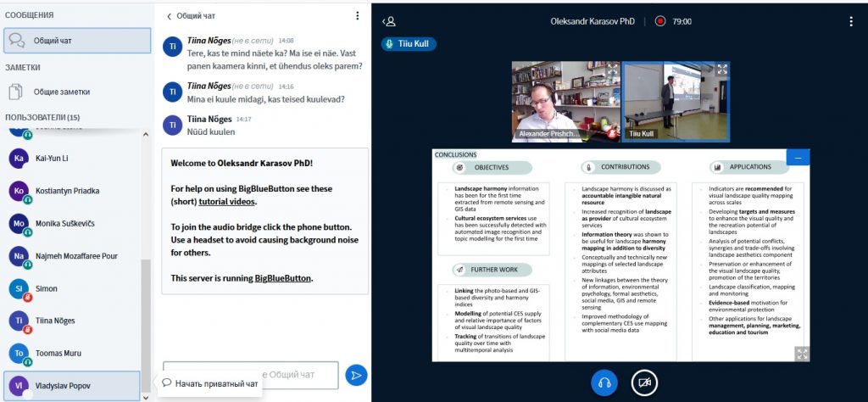Click Tiiu Kull talking indicator

(x=409, y=43)
